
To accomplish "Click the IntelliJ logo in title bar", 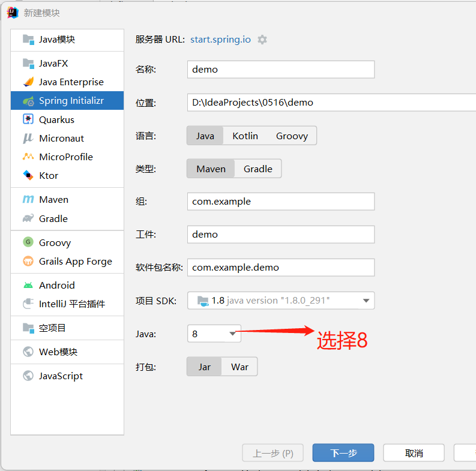I will click(13, 13).
